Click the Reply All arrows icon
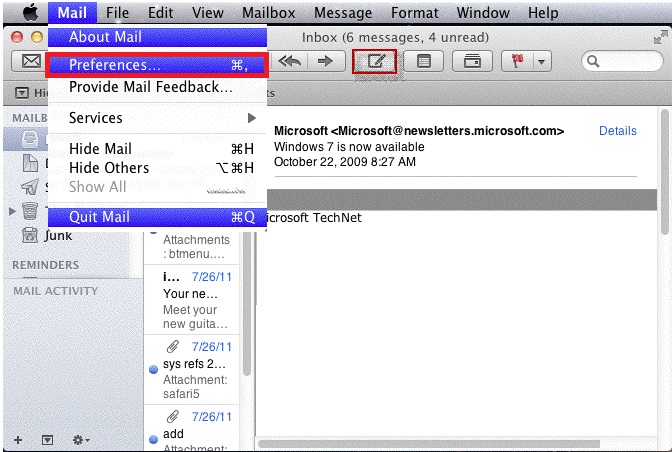 coord(290,61)
